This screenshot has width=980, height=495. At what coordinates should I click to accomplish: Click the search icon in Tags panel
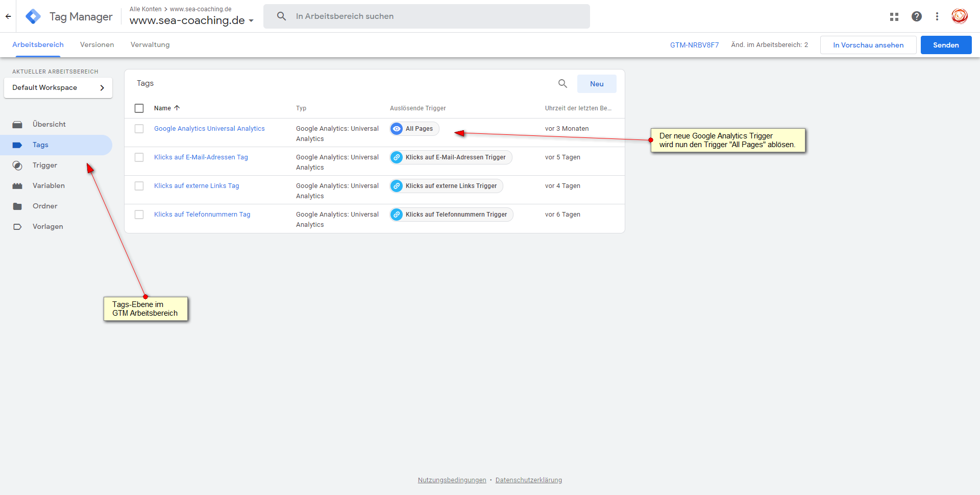[x=562, y=84]
